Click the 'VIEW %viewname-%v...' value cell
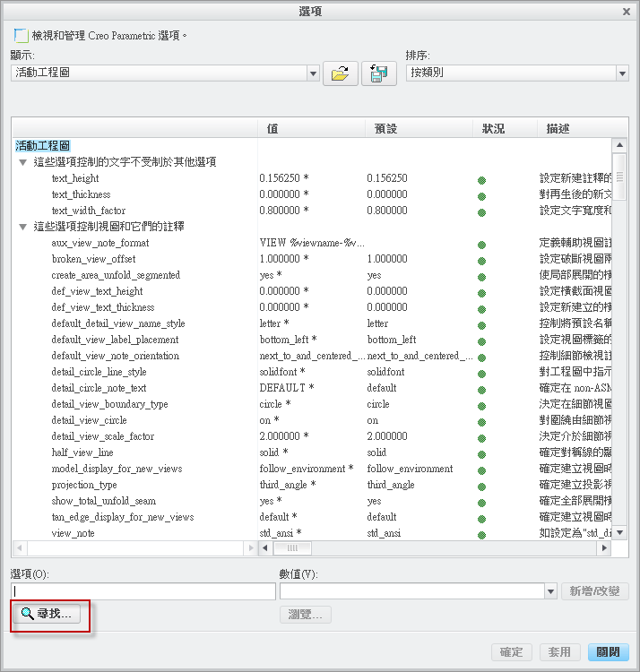This screenshot has height=672, width=640. (312, 243)
